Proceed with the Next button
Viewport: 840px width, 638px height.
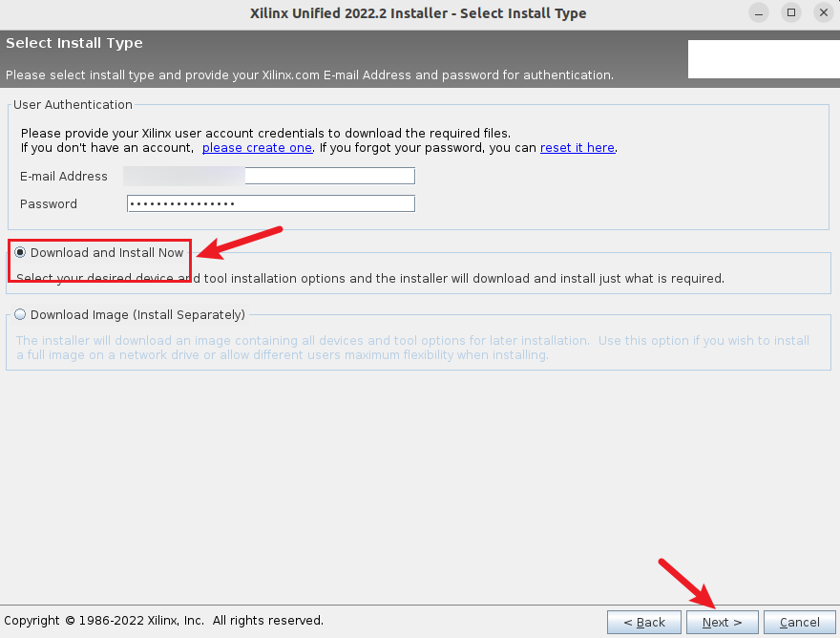pyautogui.click(x=723, y=622)
